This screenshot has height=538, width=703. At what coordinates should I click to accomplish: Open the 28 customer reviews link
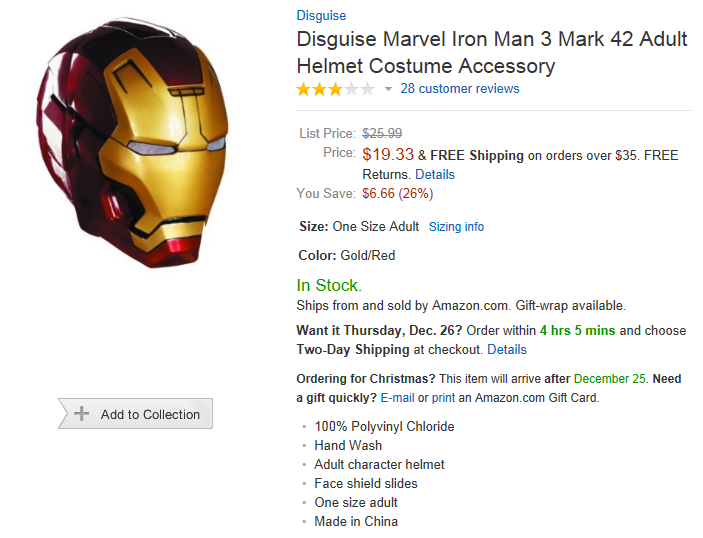[x=460, y=88]
